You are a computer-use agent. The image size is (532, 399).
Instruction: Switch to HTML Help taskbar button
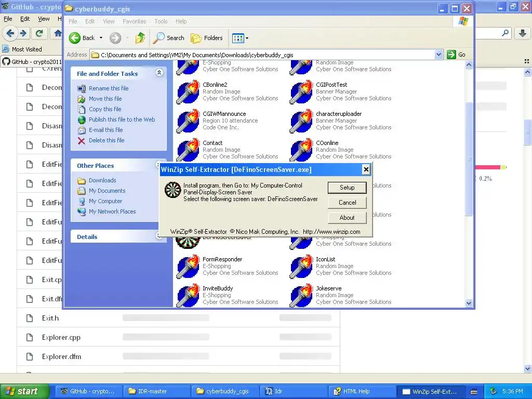[x=361, y=392]
